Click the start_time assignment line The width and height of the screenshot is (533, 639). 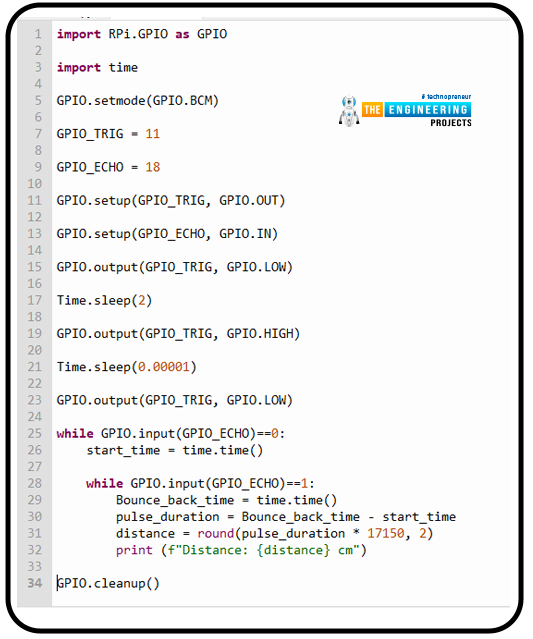[x=175, y=450]
